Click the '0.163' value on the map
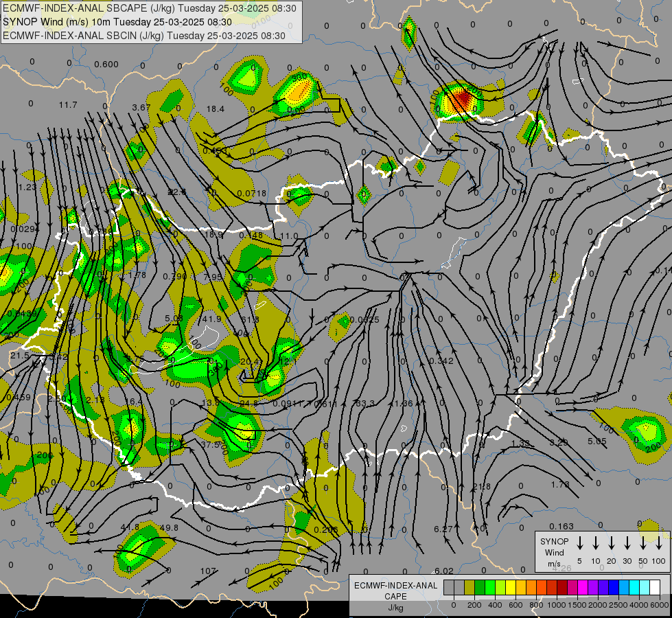 (x=561, y=526)
